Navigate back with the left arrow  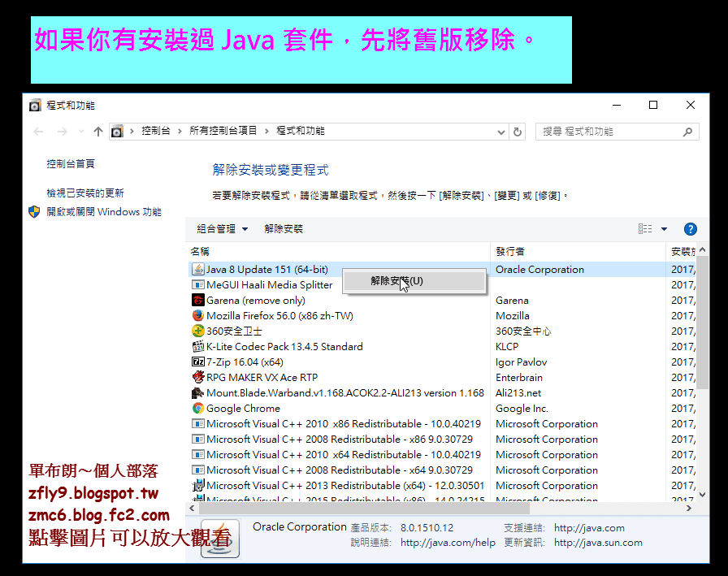click(x=38, y=132)
